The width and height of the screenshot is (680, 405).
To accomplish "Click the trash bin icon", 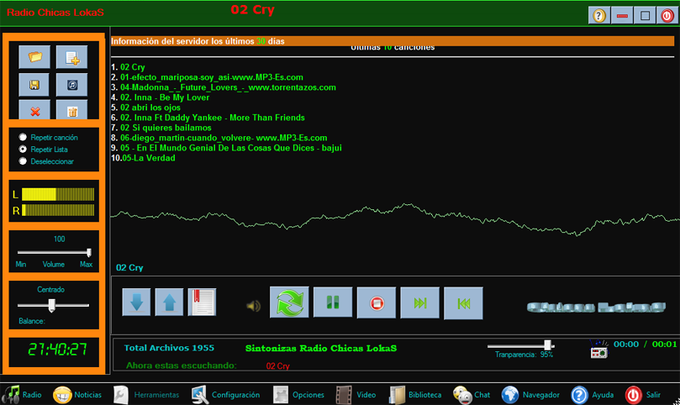I will tap(72, 110).
